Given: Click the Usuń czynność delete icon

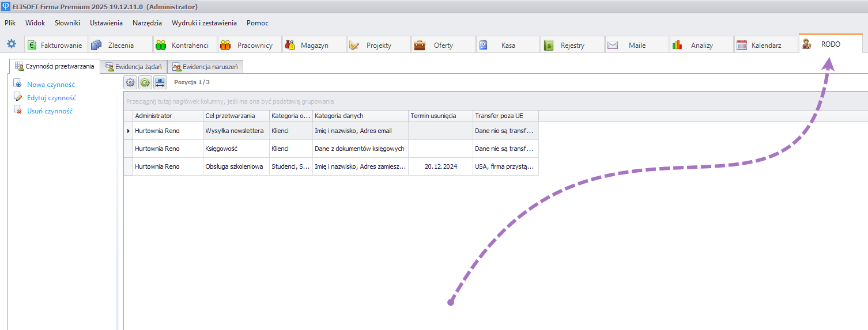Looking at the screenshot, I should [x=17, y=111].
